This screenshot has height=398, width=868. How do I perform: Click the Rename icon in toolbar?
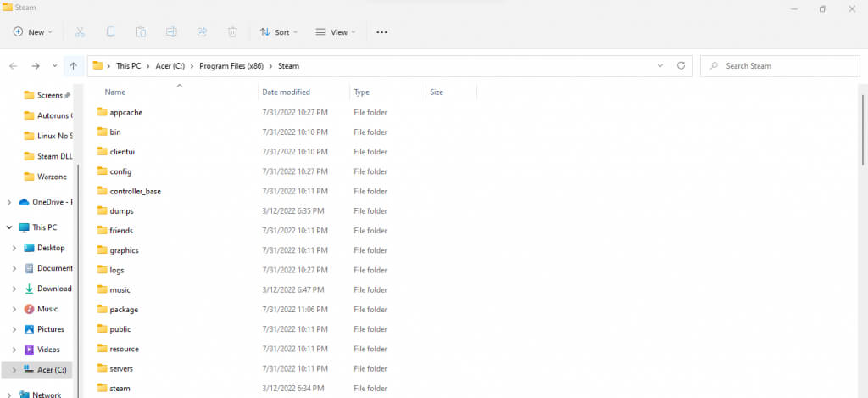(171, 32)
